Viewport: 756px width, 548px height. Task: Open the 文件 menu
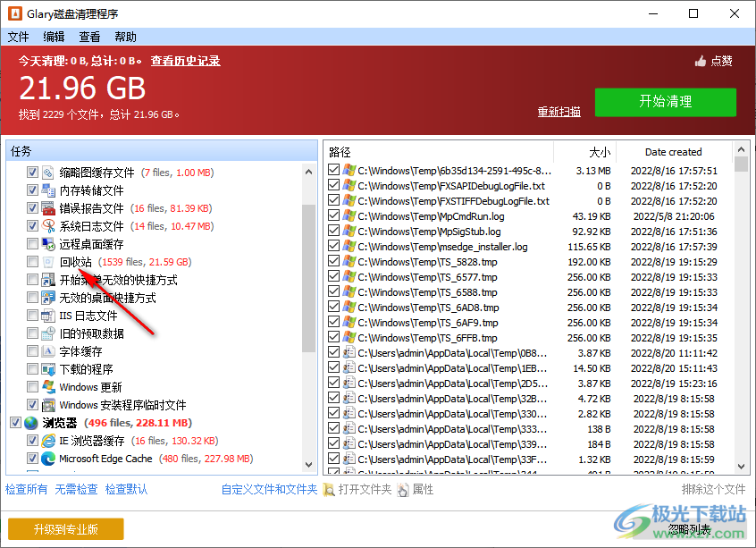click(18, 37)
